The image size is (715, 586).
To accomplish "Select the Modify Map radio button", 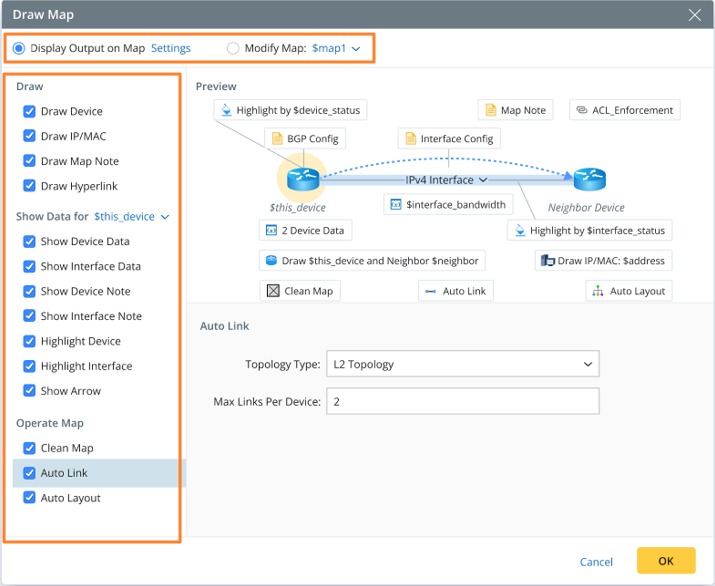I will pyautogui.click(x=233, y=48).
